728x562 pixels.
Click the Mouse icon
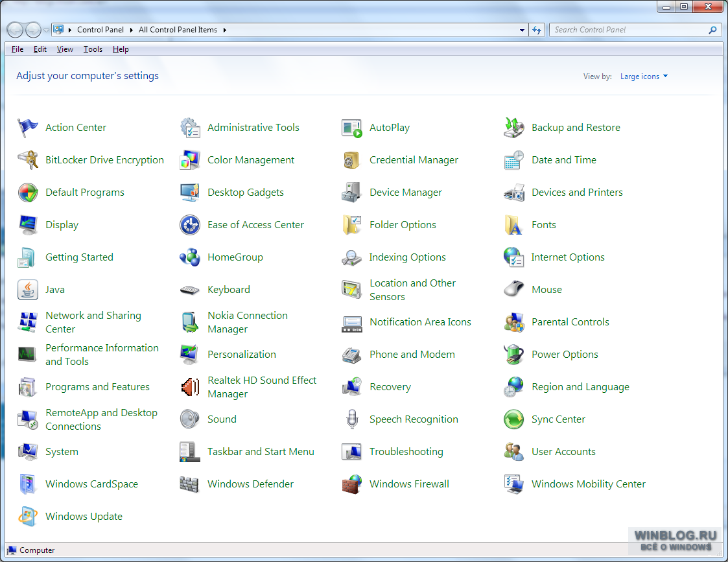tap(513, 290)
